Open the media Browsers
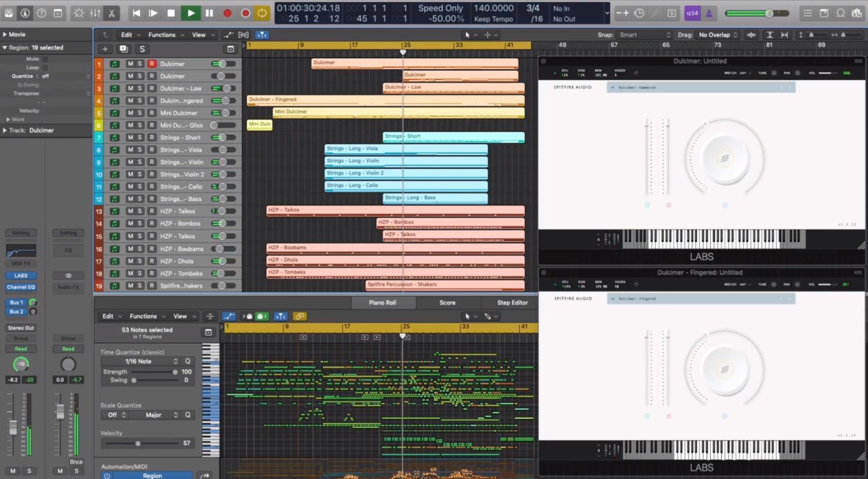Image resolution: width=868 pixels, height=479 pixels. 857,13
